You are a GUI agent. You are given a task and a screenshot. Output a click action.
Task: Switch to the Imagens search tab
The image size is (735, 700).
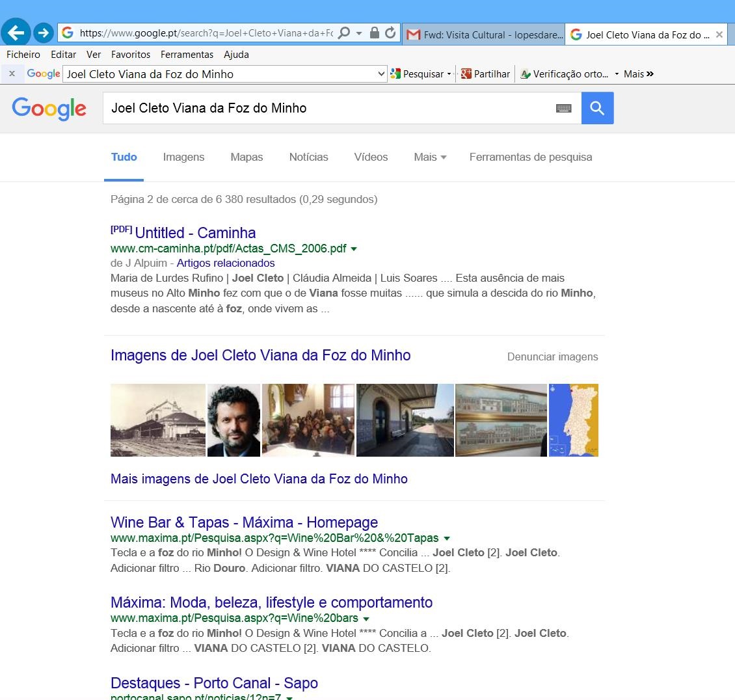coord(183,157)
